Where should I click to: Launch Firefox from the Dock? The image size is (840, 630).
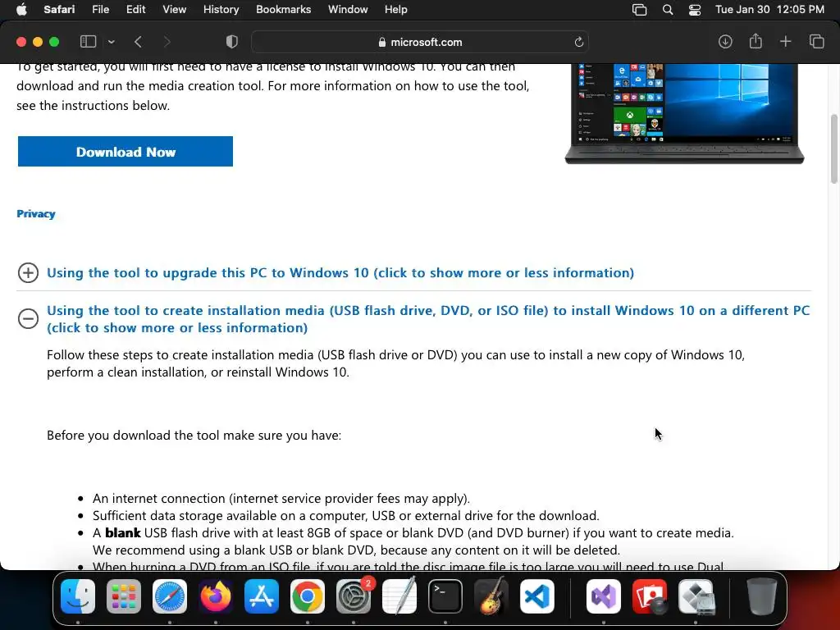tap(216, 596)
